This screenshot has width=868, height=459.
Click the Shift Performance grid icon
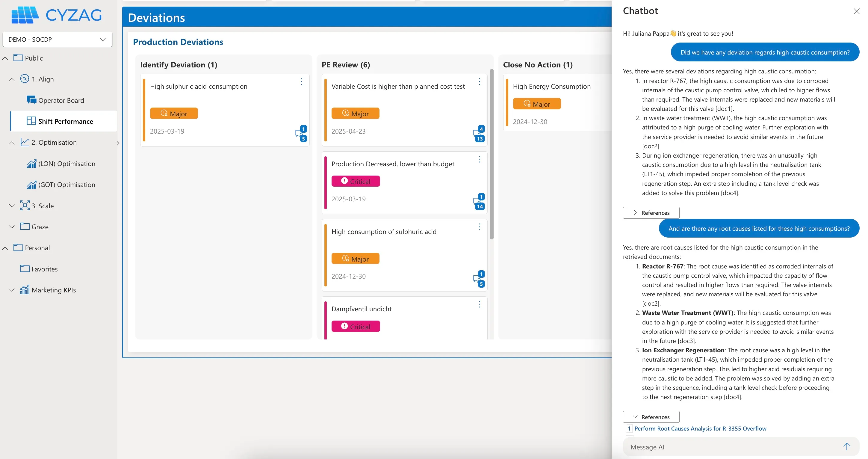tap(31, 121)
